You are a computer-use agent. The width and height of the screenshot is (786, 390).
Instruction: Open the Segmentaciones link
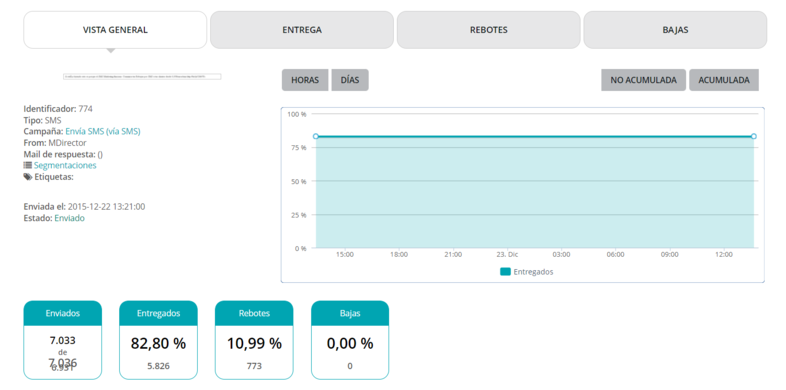65,165
